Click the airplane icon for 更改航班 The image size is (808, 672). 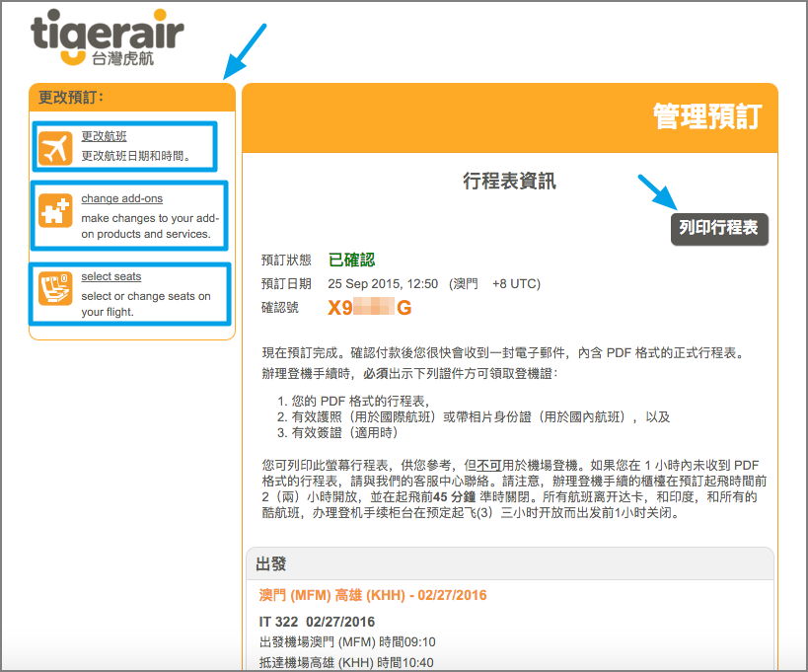pos(57,147)
